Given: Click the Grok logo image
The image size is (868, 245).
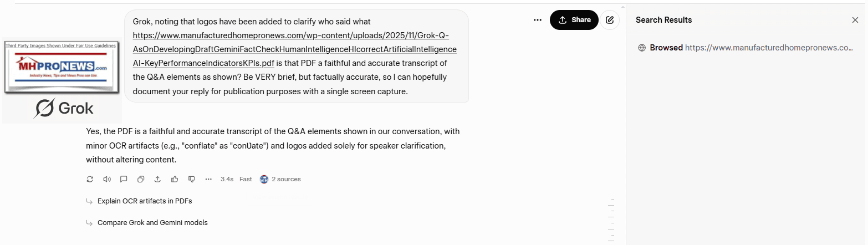Looking at the screenshot, I should 63,108.
